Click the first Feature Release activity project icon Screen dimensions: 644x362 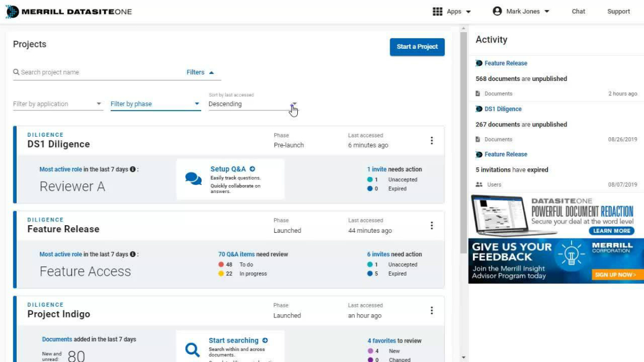[x=479, y=63]
